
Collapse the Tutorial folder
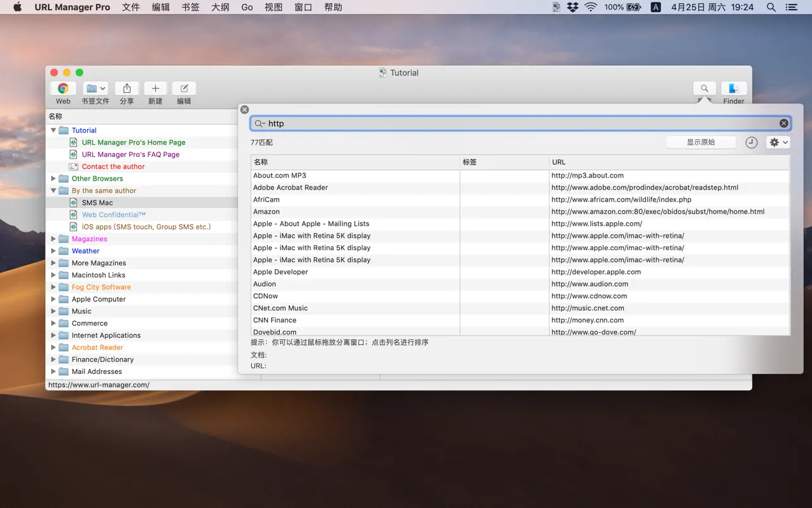point(54,130)
